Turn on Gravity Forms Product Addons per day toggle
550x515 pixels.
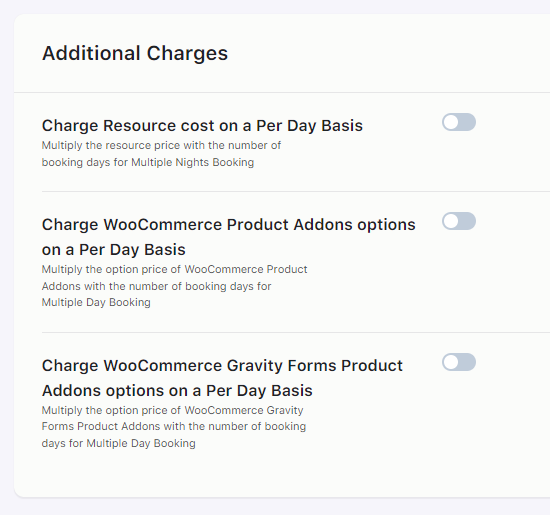point(459,362)
